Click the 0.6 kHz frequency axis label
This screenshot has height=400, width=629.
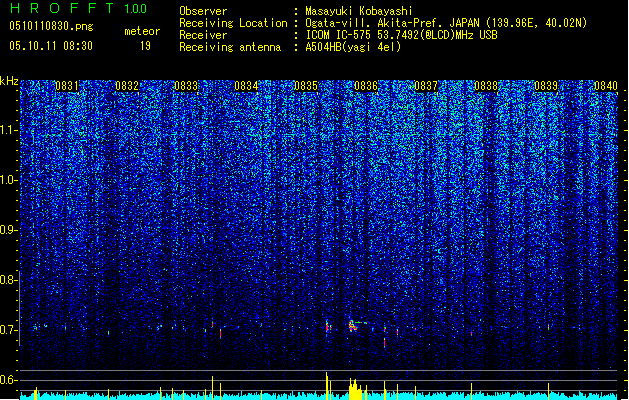point(8,380)
